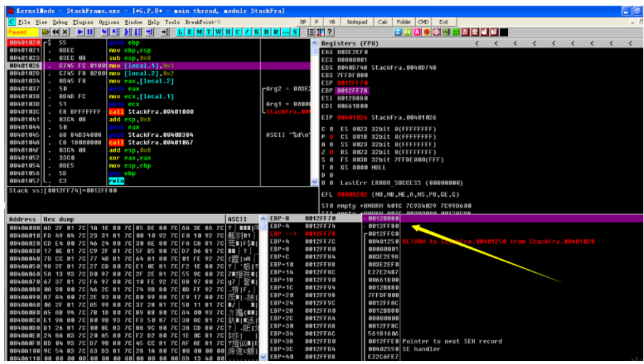This screenshot has width=644, height=364.
Task: Click the Execute till return icon
Action: pos(149,32)
